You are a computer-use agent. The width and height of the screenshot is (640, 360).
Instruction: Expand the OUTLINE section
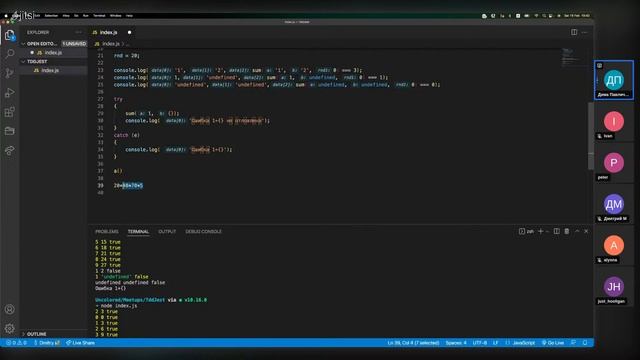click(53, 334)
